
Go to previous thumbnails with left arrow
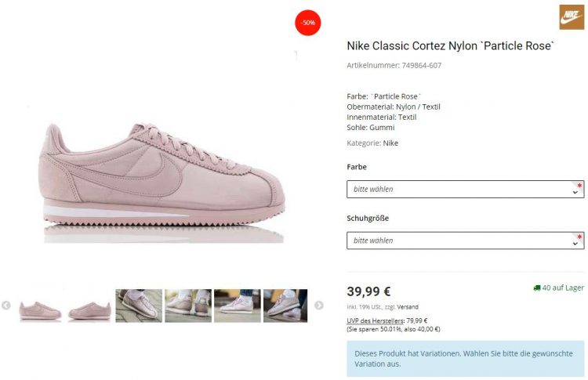click(6, 306)
